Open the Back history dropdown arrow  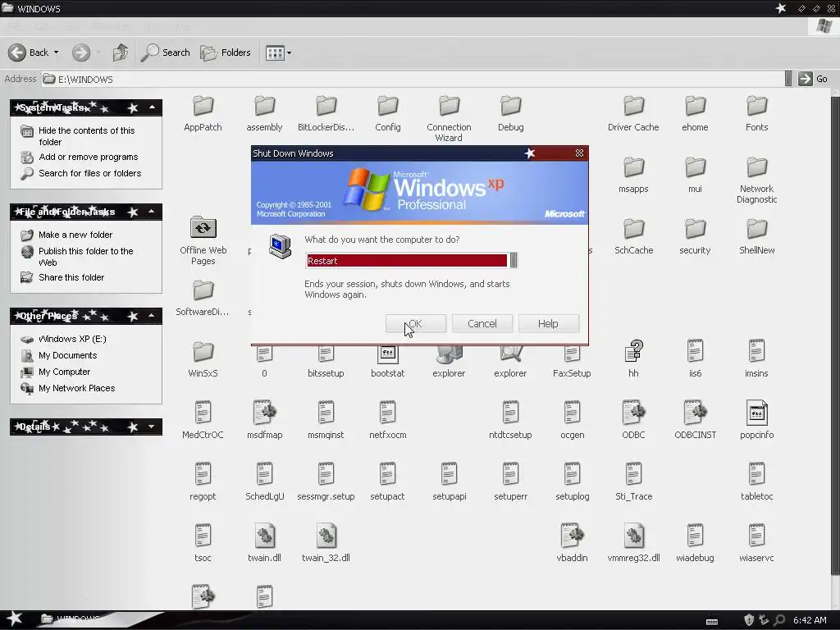[x=57, y=52]
